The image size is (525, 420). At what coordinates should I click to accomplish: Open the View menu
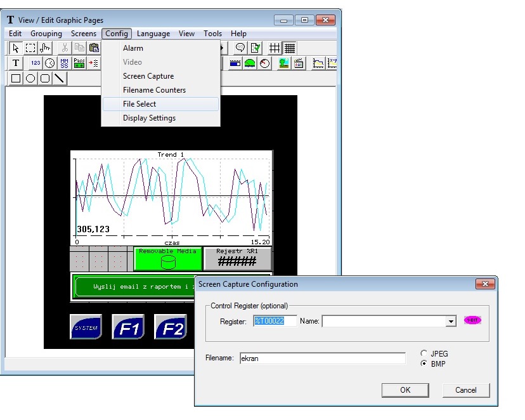click(x=186, y=34)
